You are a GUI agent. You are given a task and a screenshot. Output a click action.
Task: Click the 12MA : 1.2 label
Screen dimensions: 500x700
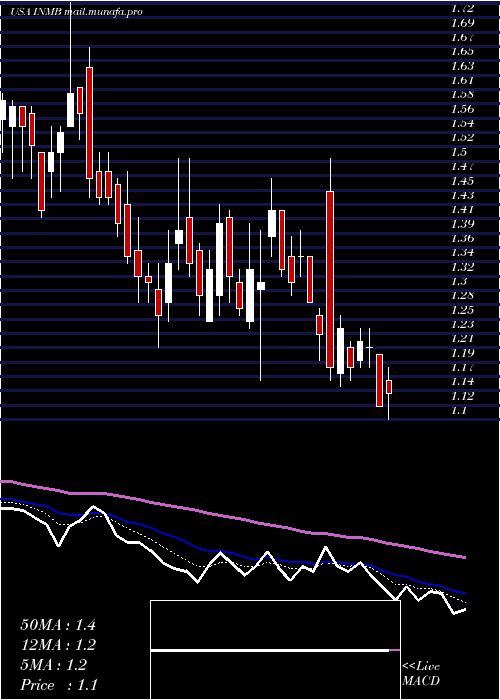58,645
